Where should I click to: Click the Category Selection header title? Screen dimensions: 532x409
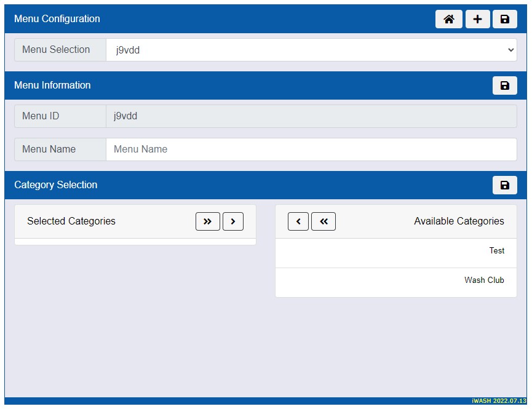click(x=56, y=185)
